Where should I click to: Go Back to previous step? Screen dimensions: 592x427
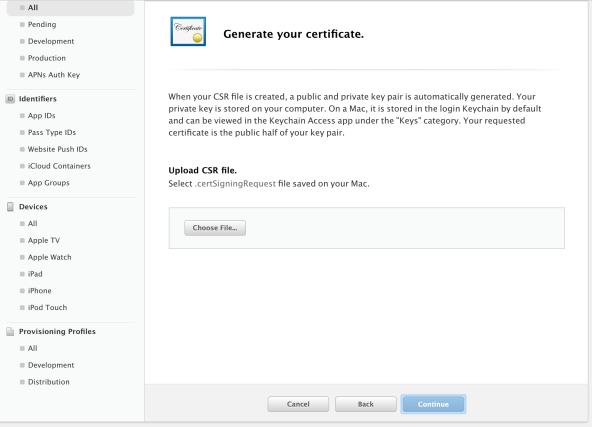[365, 404]
